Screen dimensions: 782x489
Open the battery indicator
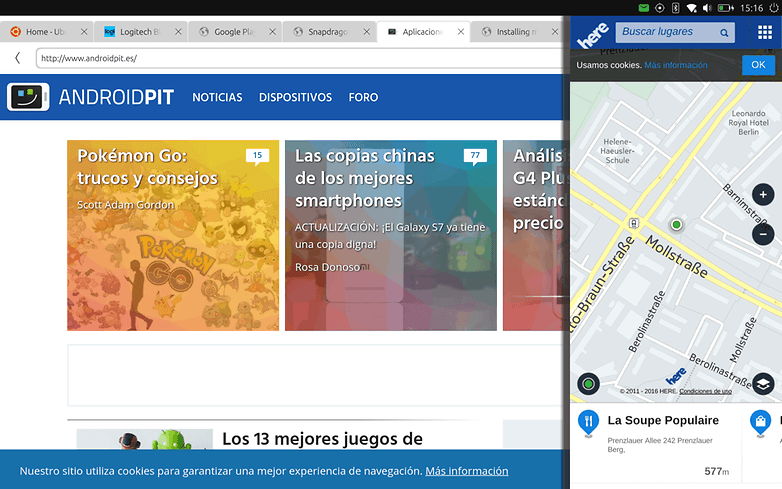pos(725,8)
